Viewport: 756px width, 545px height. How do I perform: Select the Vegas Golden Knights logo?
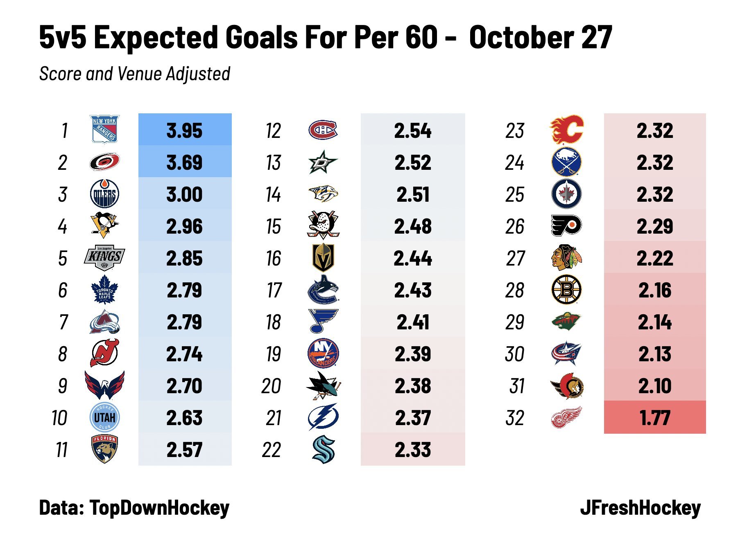click(x=323, y=258)
